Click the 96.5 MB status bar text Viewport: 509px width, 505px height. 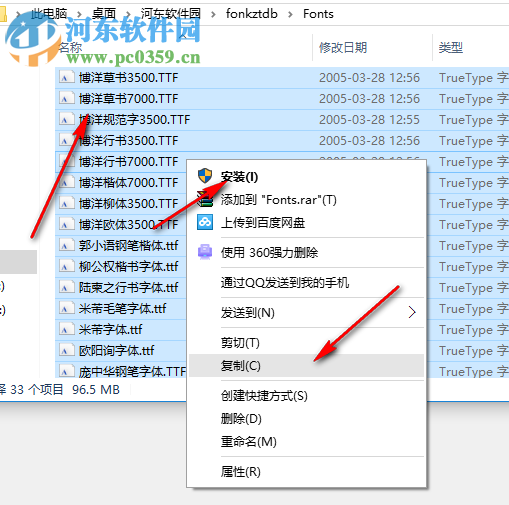96,389
